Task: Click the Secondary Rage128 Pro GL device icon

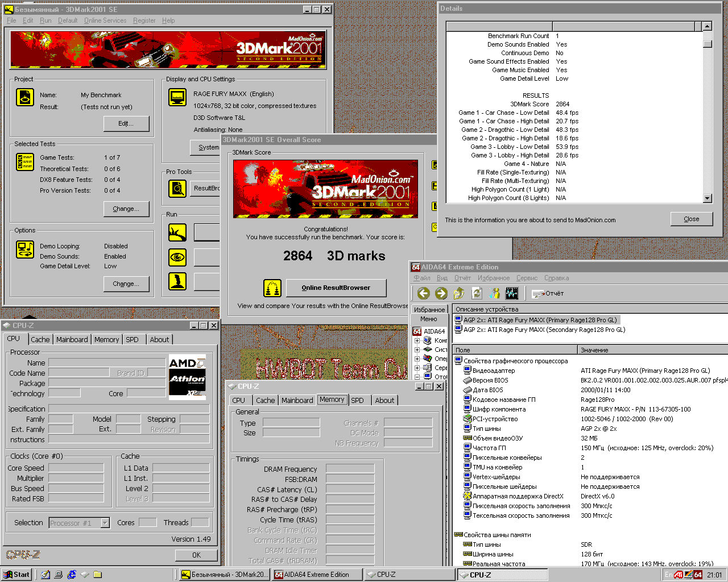Action: [x=458, y=330]
